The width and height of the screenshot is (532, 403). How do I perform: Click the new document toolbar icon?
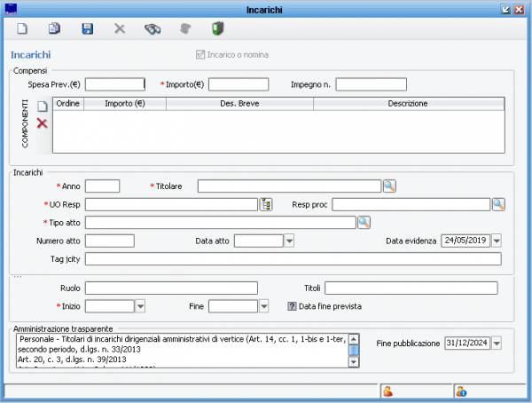point(23,29)
